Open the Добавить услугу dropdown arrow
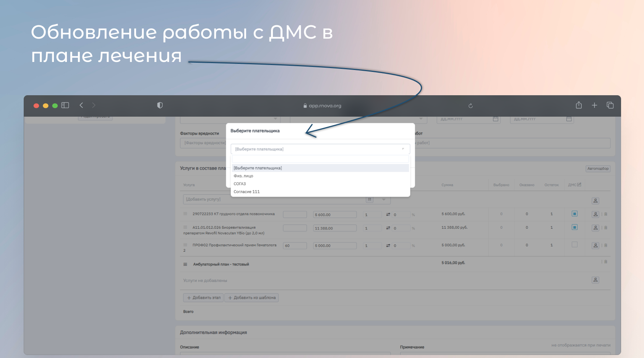This screenshot has height=358, width=644. [384, 199]
